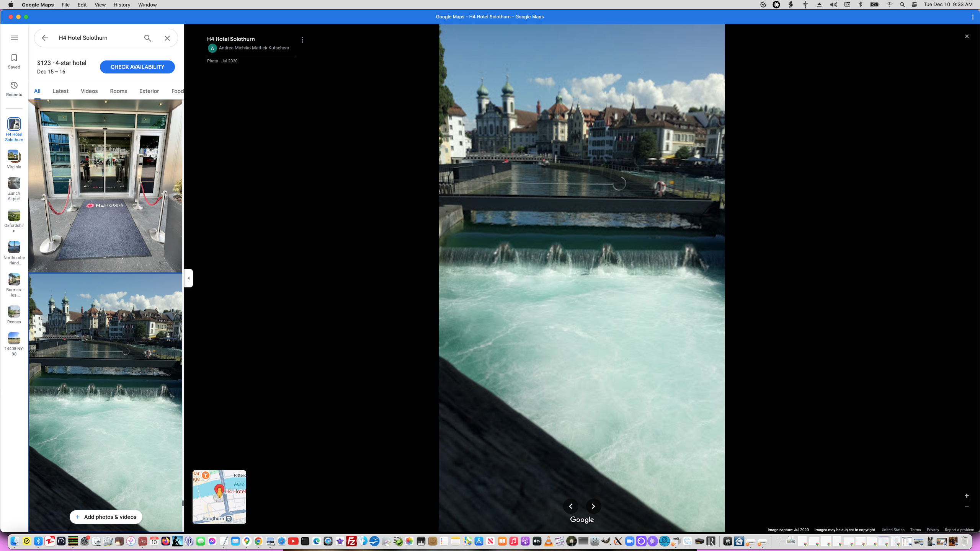Switch to the Rooms tab

click(x=118, y=91)
